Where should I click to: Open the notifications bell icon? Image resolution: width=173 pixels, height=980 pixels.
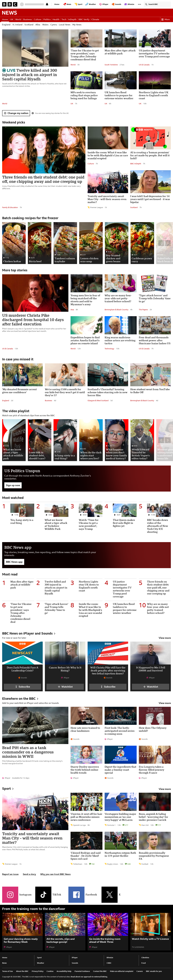tap(47, 4)
